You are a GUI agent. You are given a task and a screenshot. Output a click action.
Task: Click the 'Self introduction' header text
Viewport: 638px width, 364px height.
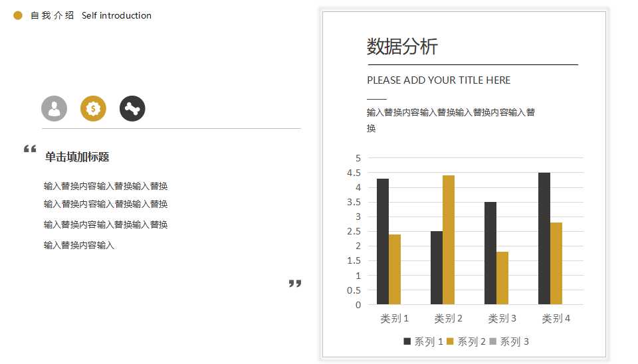point(116,15)
